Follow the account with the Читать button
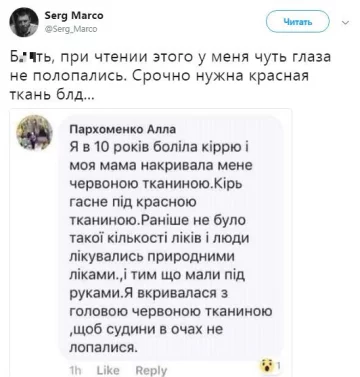The height and width of the screenshot is (377, 360). click(x=297, y=22)
